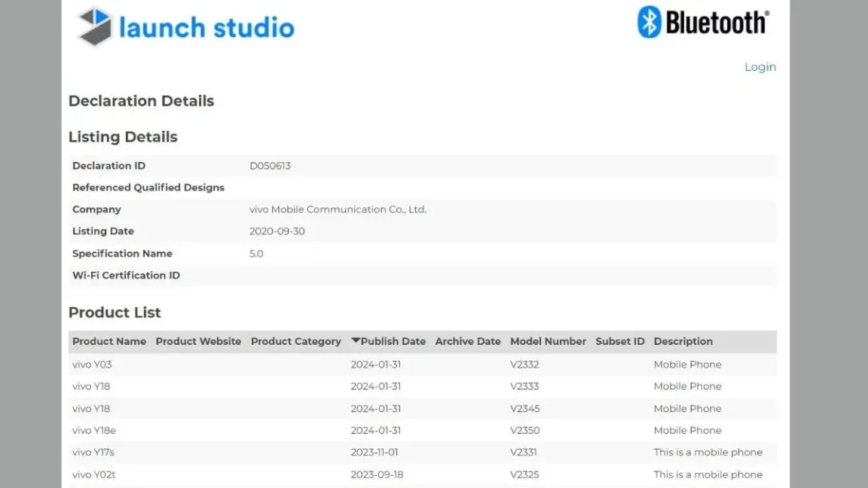Click the Declaration ID value D050613
The width and height of the screenshot is (868, 488).
[270, 166]
